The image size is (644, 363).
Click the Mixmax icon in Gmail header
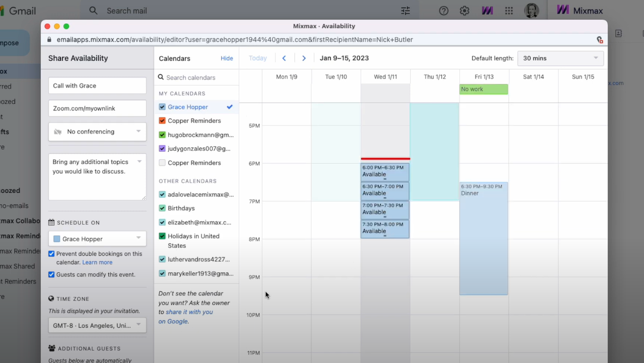click(x=487, y=11)
